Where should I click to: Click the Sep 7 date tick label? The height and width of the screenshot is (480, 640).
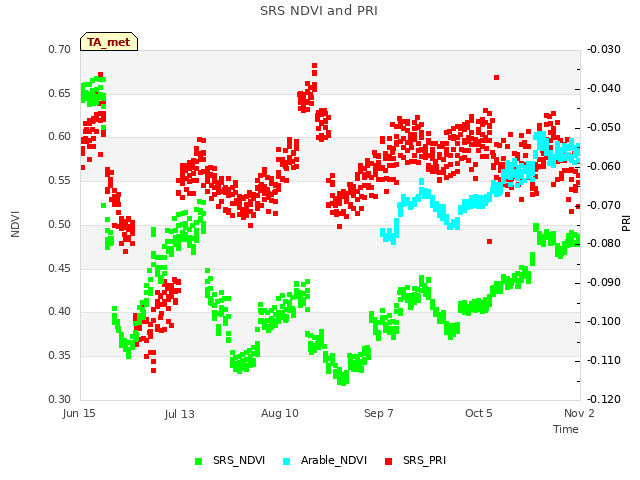[379, 413]
